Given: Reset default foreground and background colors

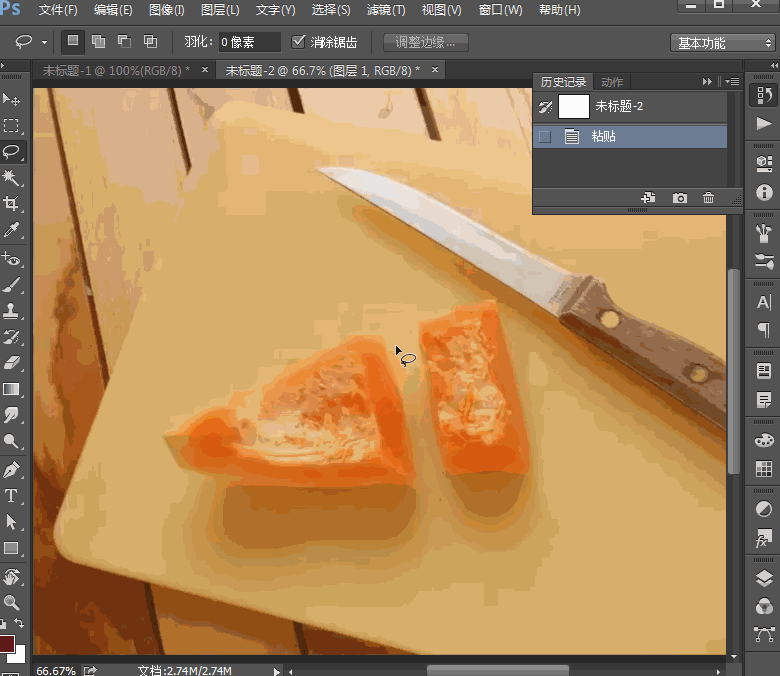Looking at the screenshot, I should [3, 623].
